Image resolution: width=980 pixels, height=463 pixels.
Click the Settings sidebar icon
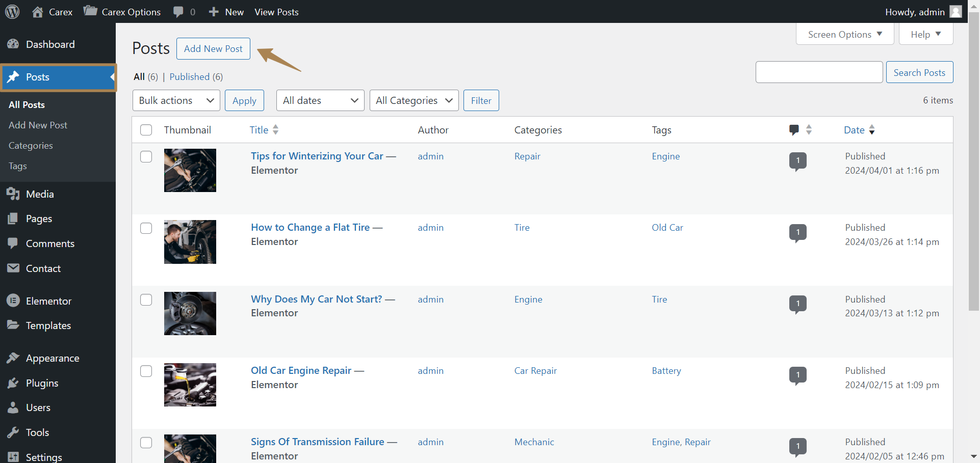coord(13,457)
